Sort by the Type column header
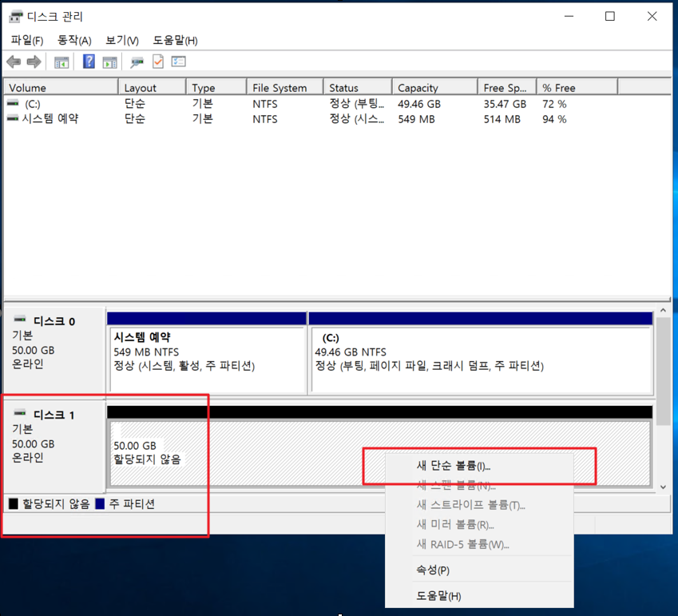 coord(216,88)
